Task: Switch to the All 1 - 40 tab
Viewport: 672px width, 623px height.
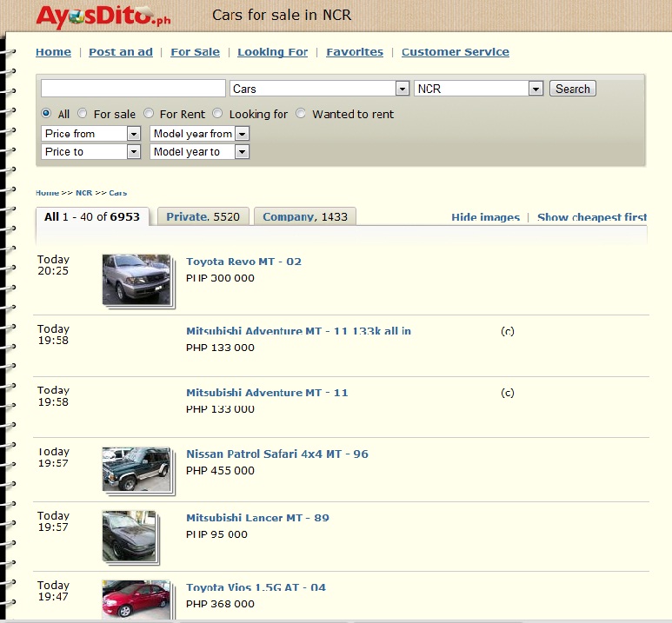Action: click(92, 217)
